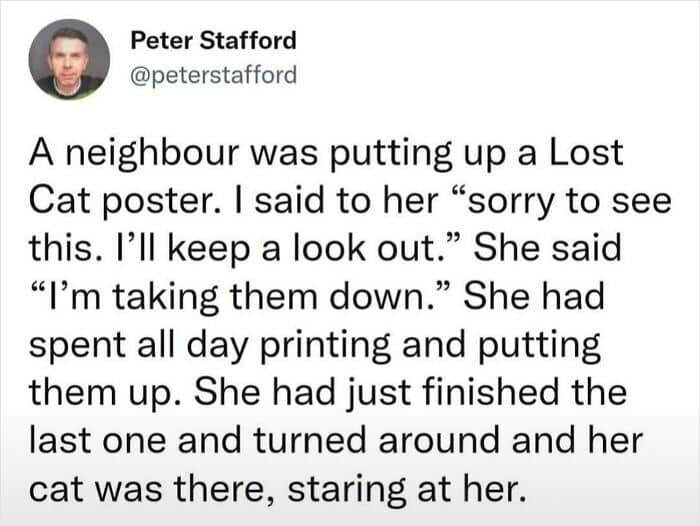This screenshot has height=526, width=700.
Task: Click the word "taking" in the tweet
Action: click(165, 298)
